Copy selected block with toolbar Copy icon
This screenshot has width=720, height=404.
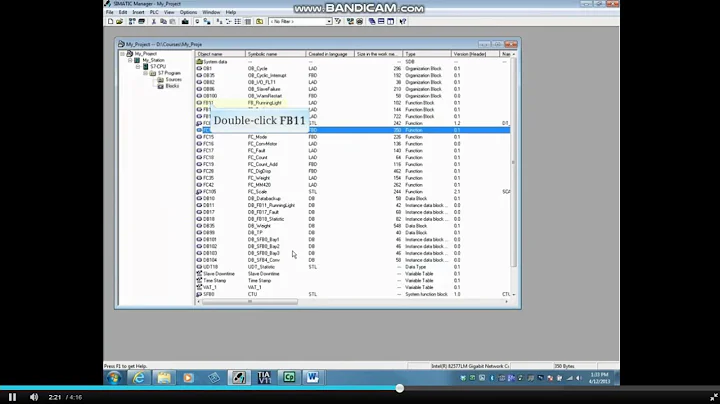click(x=163, y=22)
